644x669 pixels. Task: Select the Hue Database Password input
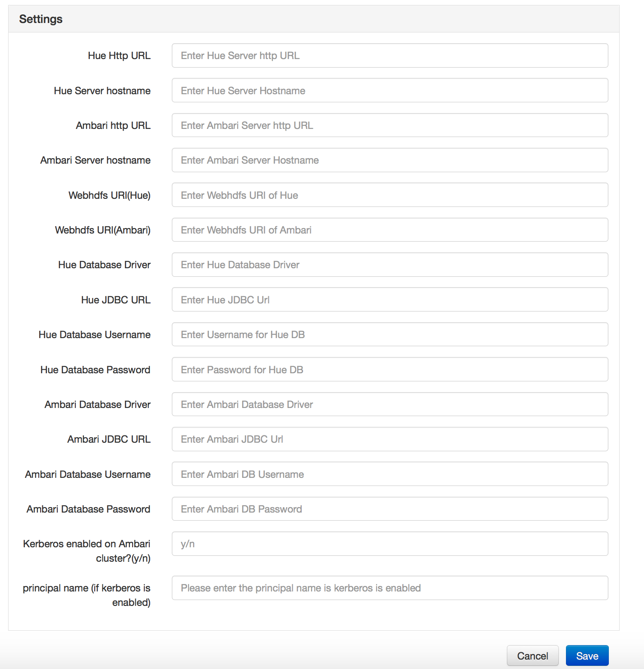389,369
